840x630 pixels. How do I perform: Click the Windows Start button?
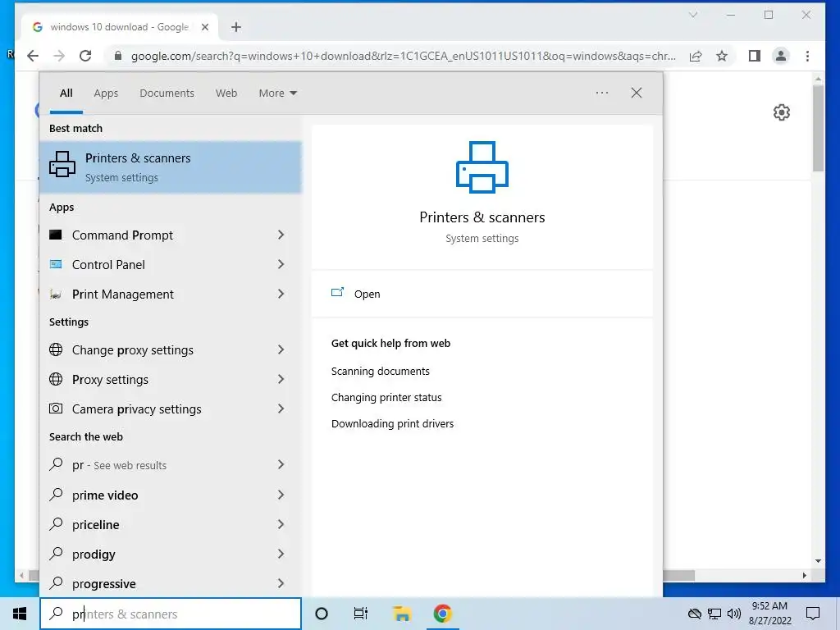point(20,614)
